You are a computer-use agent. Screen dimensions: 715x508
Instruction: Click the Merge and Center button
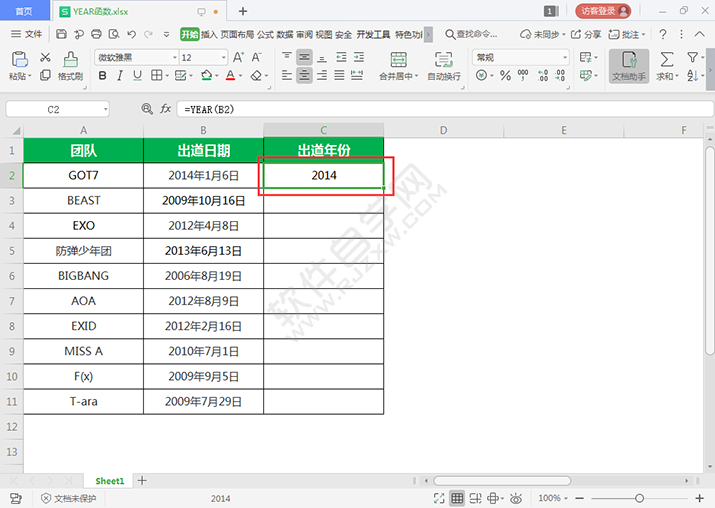click(x=399, y=67)
